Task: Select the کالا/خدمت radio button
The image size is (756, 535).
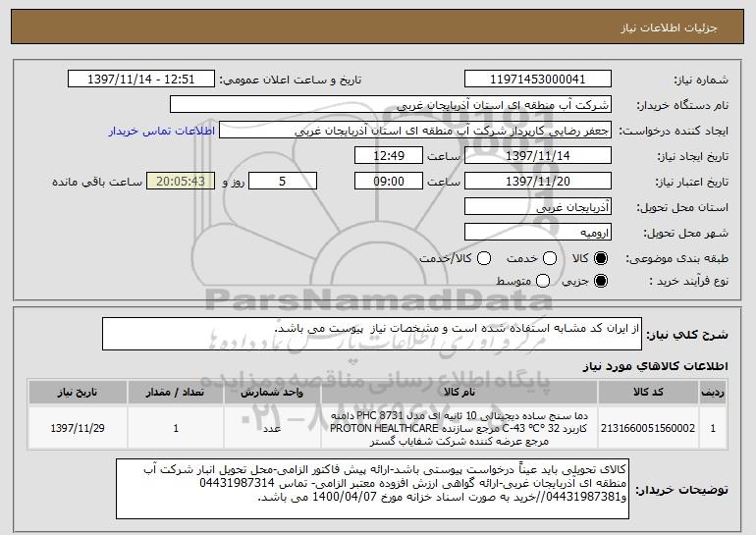Action: (484, 258)
